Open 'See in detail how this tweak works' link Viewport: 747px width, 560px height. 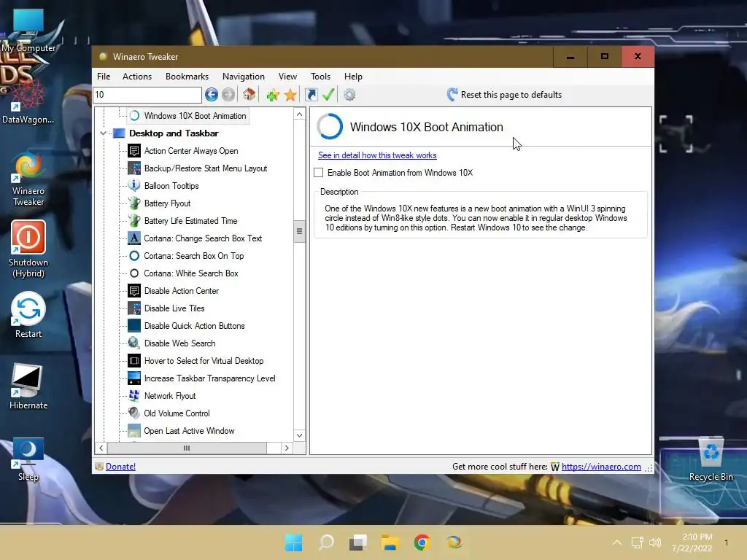pos(377,155)
